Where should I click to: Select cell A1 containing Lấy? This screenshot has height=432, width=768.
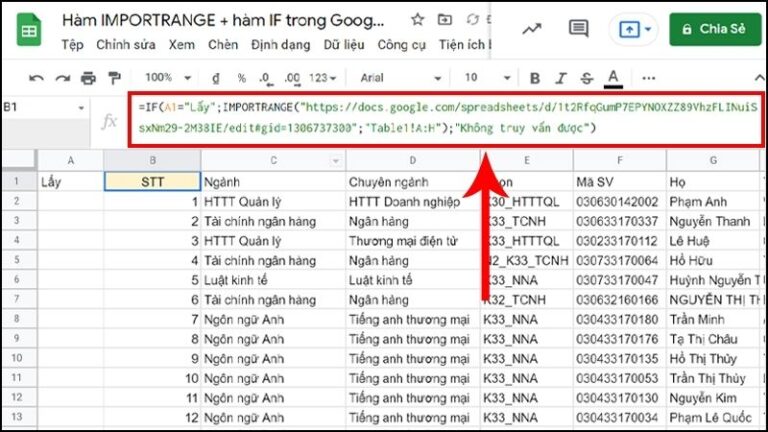pos(71,182)
